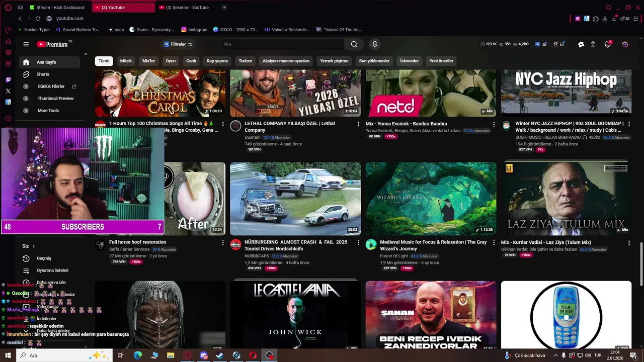644x362 pixels.
Task: Open the Create upload icon
Action: tap(593, 44)
